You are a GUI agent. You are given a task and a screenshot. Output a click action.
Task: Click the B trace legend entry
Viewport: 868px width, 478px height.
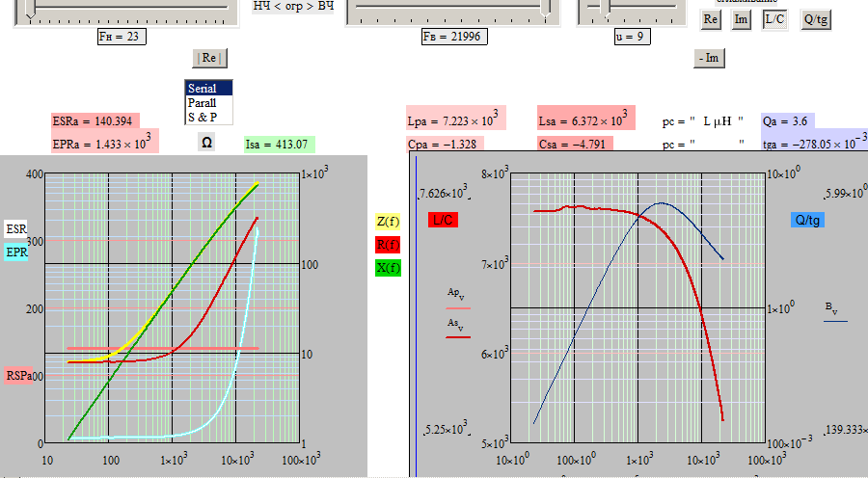point(835,311)
